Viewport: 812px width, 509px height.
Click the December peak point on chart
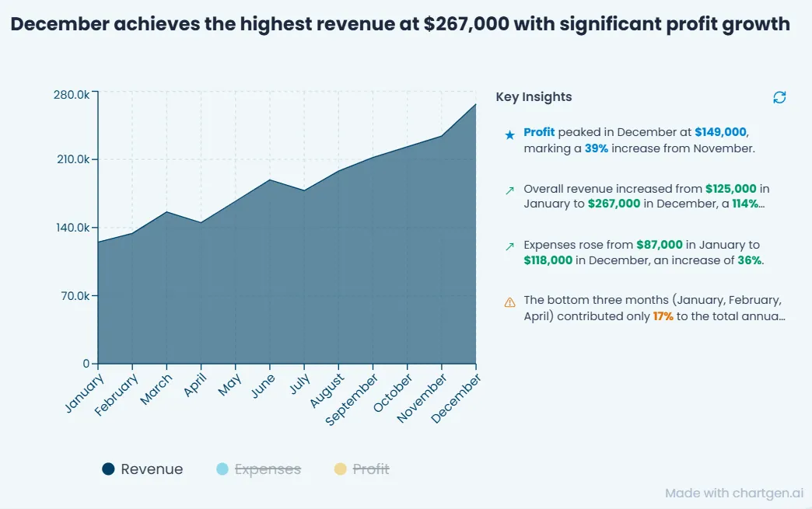click(x=475, y=104)
